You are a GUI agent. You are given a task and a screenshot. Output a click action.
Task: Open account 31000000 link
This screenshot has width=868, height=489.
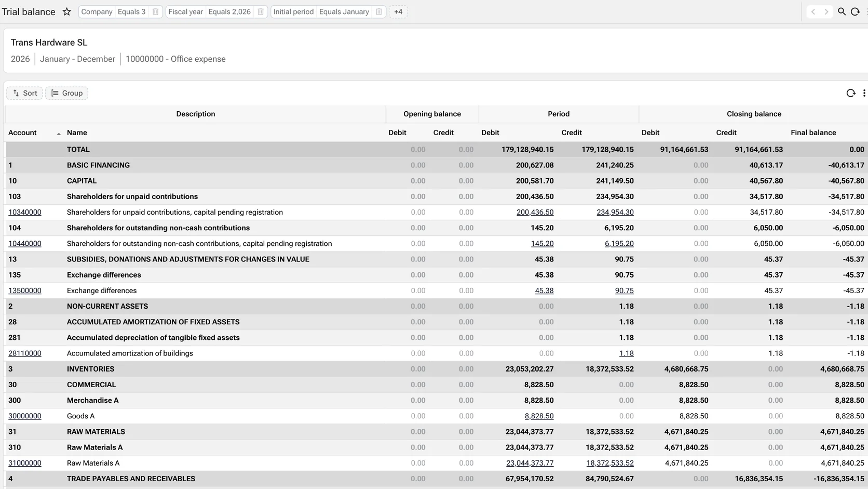(25, 463)
